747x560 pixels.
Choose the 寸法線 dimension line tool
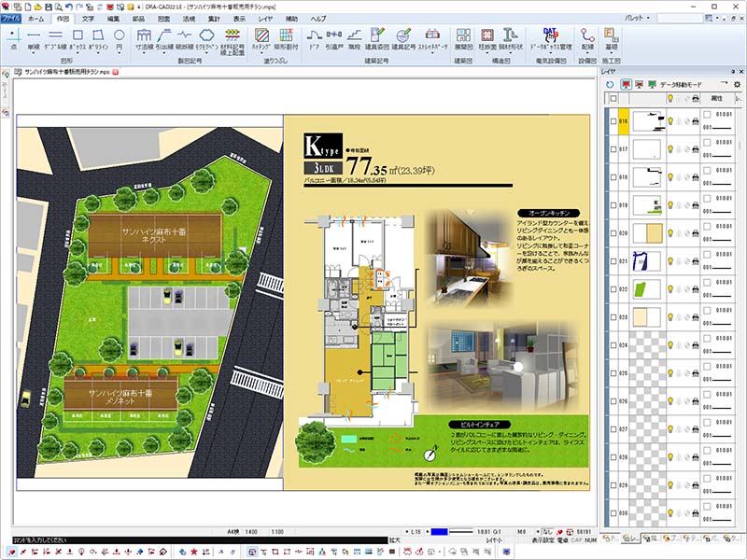click(x=145, y=37)
